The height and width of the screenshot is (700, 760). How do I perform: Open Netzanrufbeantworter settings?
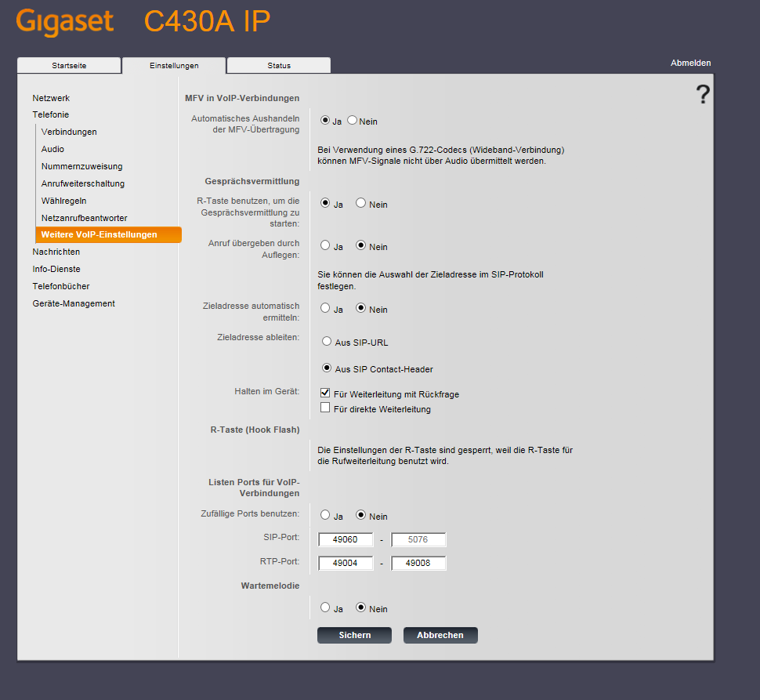tap(85, 218)
